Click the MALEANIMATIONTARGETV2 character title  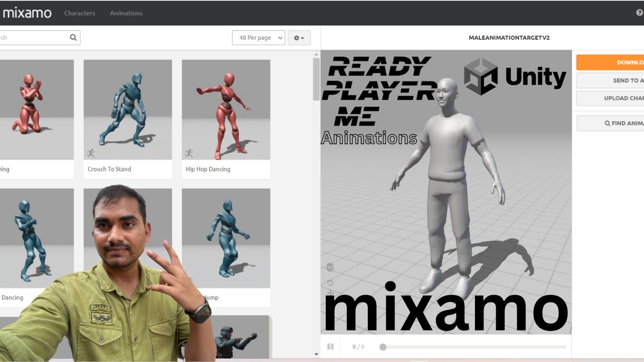pyautogui.click(x=509, y=38)
